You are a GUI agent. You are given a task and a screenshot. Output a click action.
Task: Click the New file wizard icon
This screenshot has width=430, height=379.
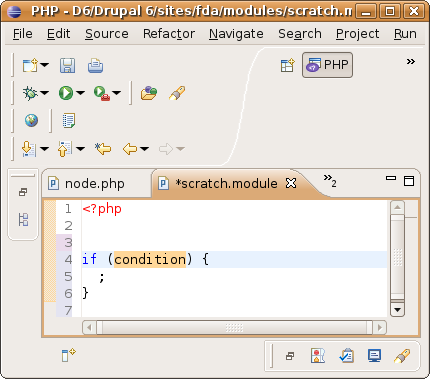(x=30, y=65)
